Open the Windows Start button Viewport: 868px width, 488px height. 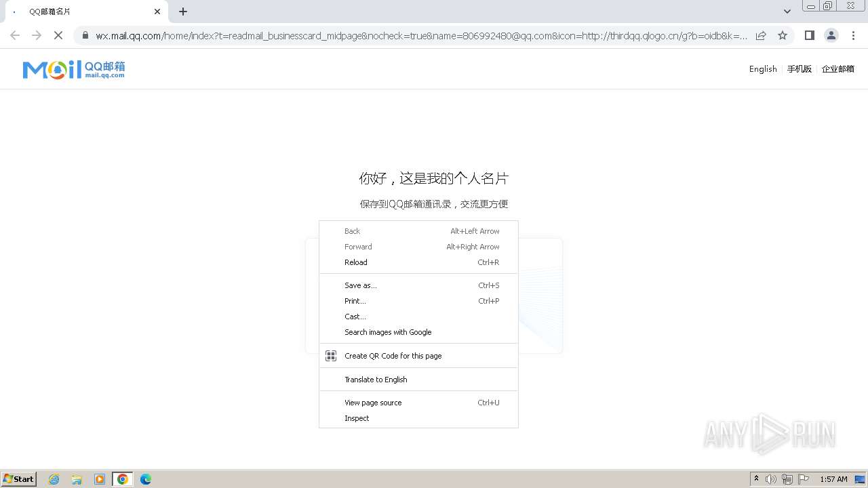(19, 479)
